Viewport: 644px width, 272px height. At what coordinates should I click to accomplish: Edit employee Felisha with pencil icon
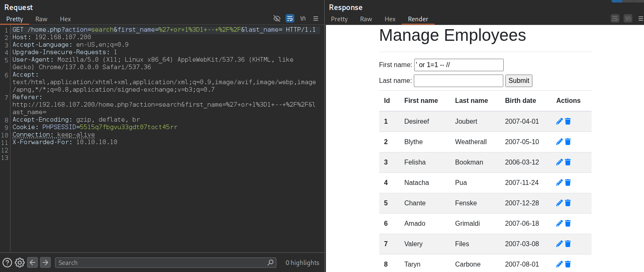(x=559, y=162)
